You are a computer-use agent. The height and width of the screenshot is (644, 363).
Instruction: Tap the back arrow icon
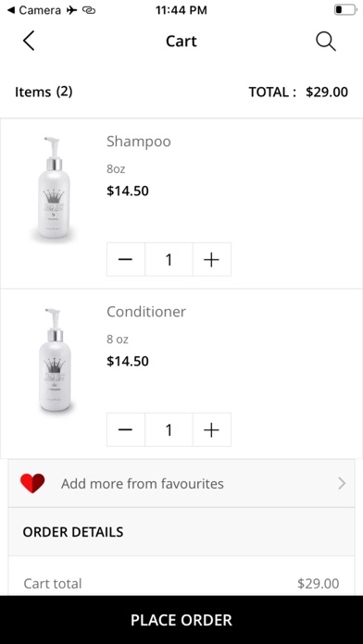tap(29, 41)
